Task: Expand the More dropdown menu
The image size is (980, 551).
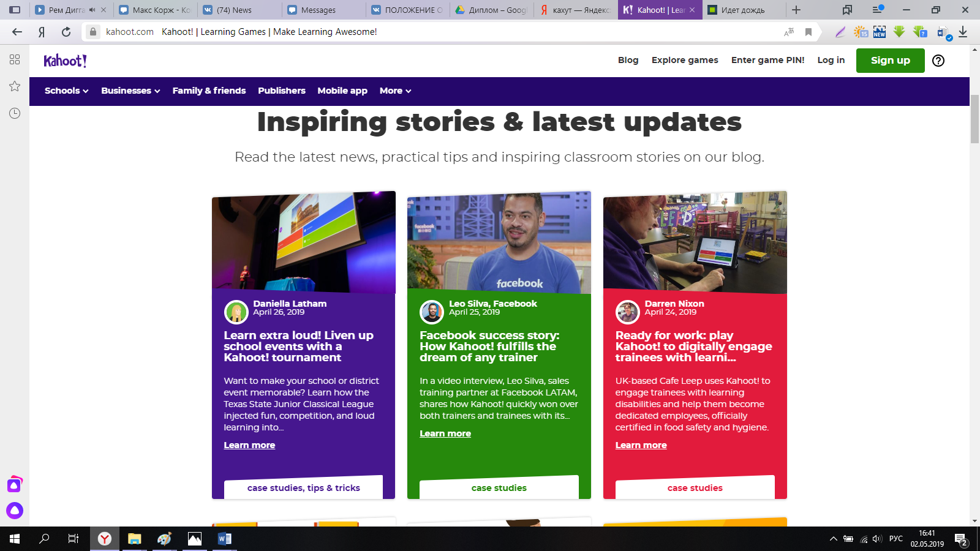Action: click(x=395, y=91)
